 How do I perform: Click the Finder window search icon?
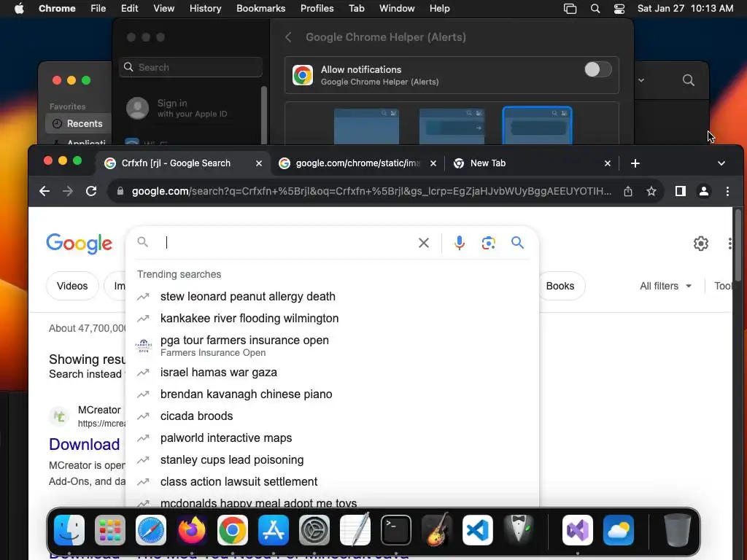689,80
